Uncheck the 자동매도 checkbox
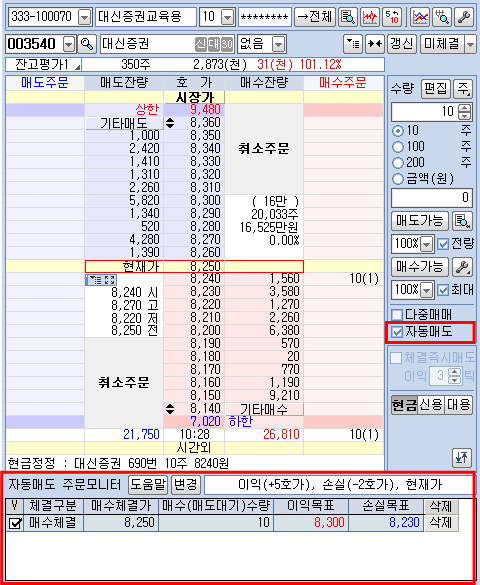 [398, 332]
